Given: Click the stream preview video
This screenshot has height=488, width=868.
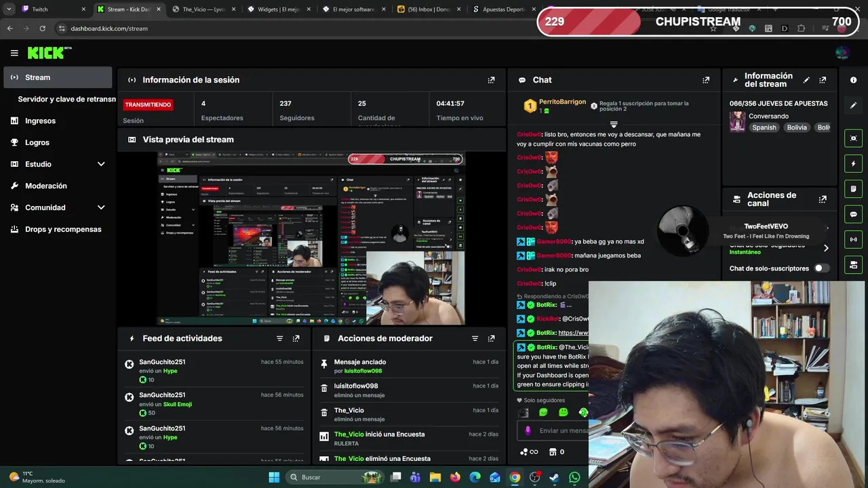Looking at the screenshot, I should click(311, 239).
